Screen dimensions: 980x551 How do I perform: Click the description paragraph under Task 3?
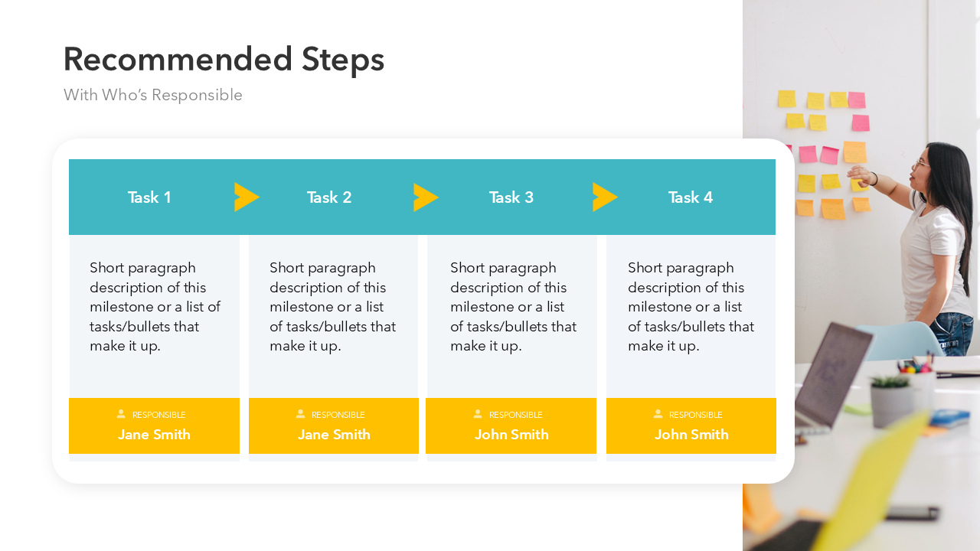point(513,307)
